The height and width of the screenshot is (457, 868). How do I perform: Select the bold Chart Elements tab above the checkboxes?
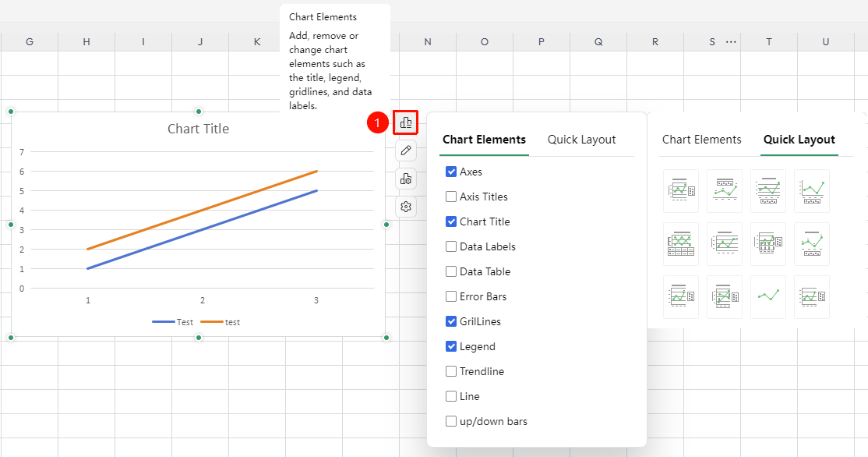pyautogui.click(x=485, y=140)
